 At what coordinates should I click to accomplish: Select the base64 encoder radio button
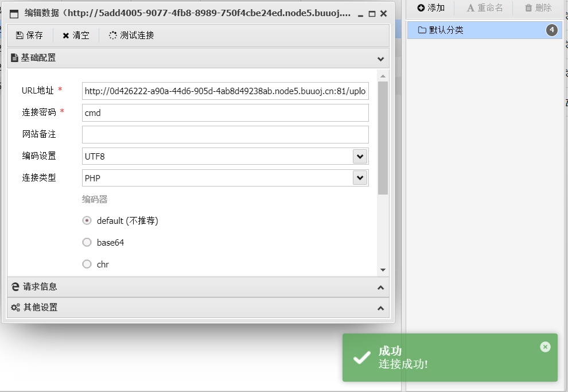pos(87,243)
